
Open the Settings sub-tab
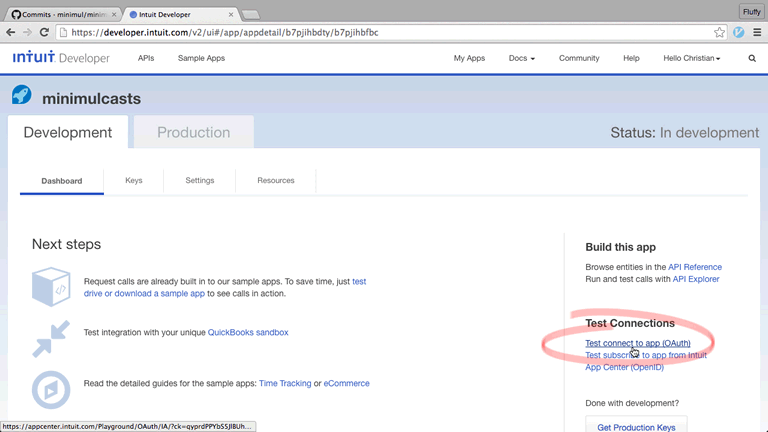coord(200,180)
